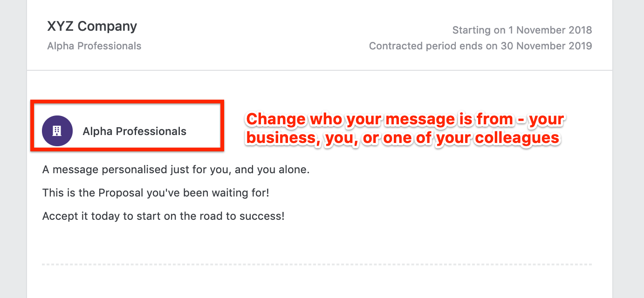The height and width of the screenshot is (298, 644).
Task: Click the dashed divider below the message
Action: [x=317, y=264]
